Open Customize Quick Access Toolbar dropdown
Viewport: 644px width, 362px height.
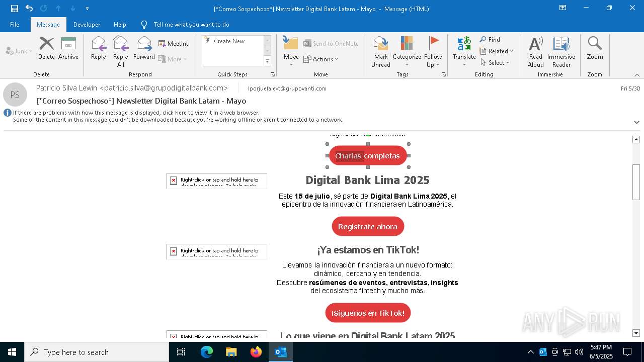[87, 9]
